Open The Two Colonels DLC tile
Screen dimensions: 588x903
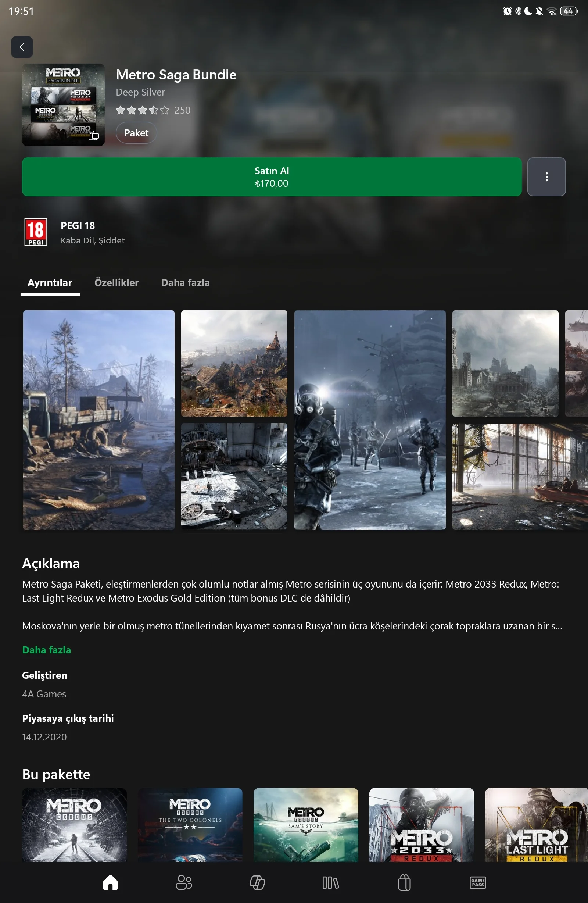tap(190, 825)
